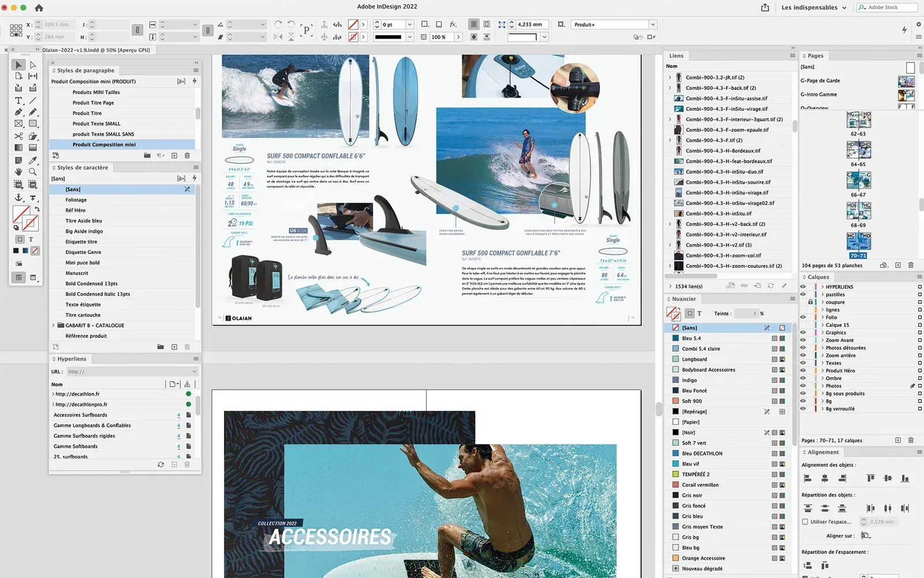Image resolution: width=924 pixels, height=578 pixels.
Task: Open the Nuancier panel tab
Action: point(684,299)
